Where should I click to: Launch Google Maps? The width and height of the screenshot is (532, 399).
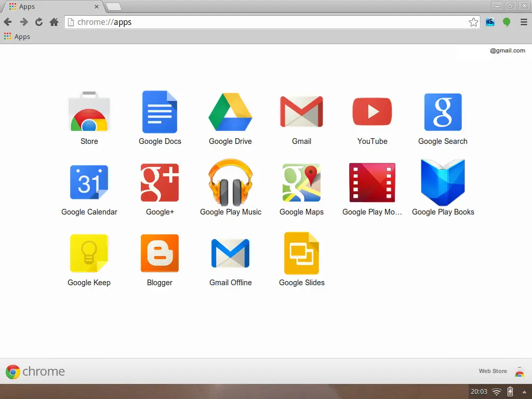pyautogui.click(x=301, y=182)
